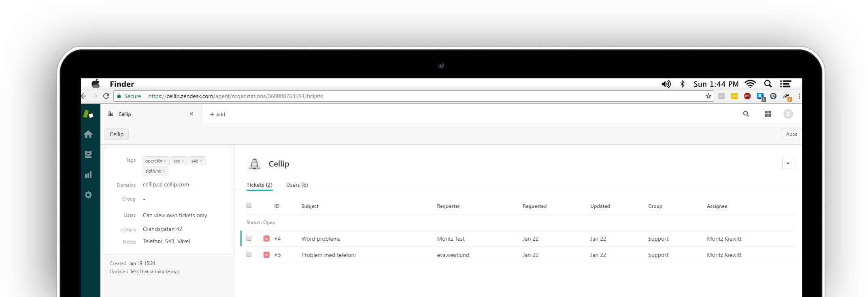
Task: Click the open status badge of ticket #4
Action: pos(266,239)
